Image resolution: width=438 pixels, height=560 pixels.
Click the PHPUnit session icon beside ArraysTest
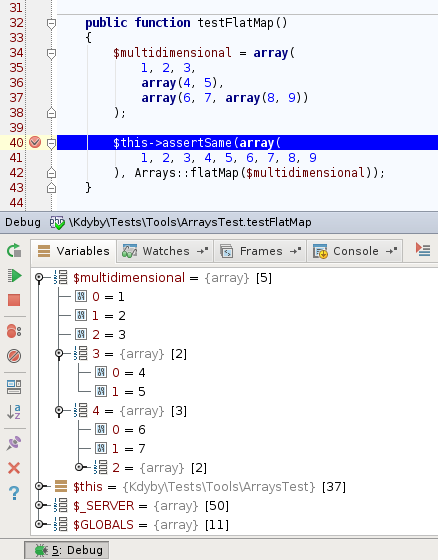[x=57, y=222]
